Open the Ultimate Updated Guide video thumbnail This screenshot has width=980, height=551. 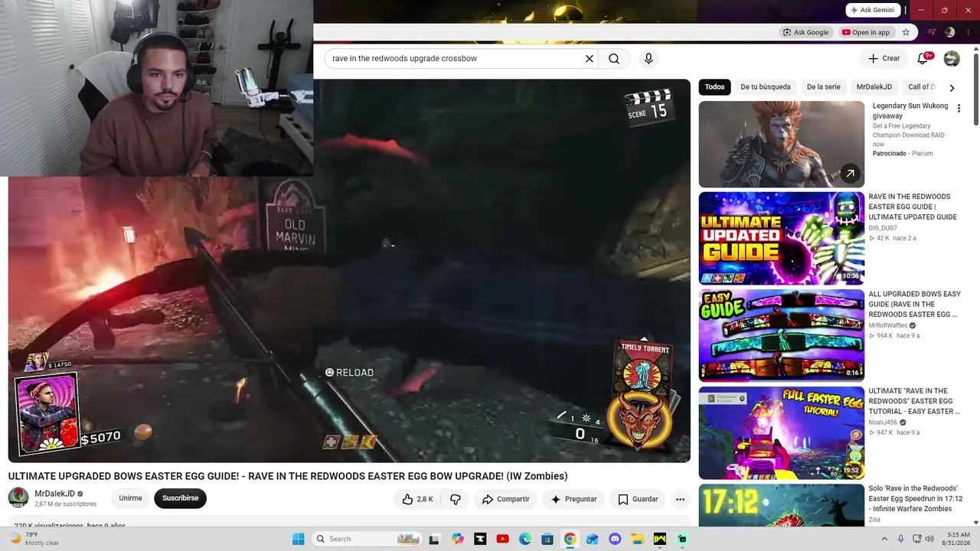(782, 238)
